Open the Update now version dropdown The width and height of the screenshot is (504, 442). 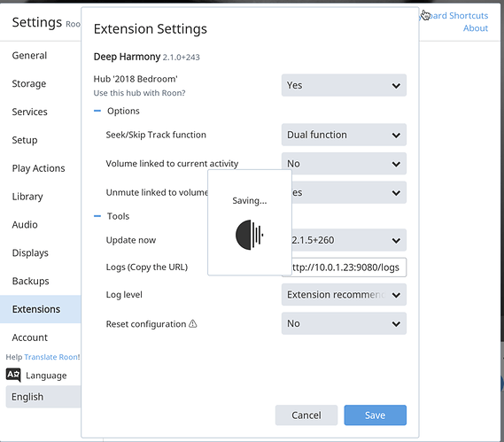click(349, 240)
